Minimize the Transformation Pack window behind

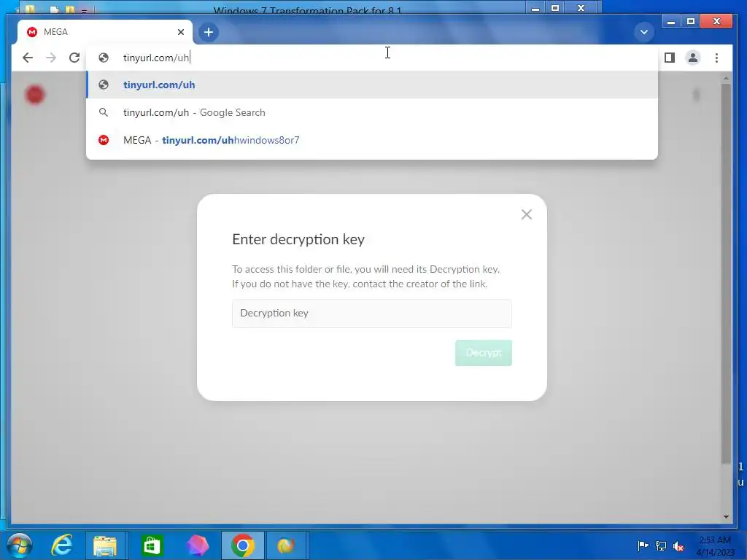point(535,9)
